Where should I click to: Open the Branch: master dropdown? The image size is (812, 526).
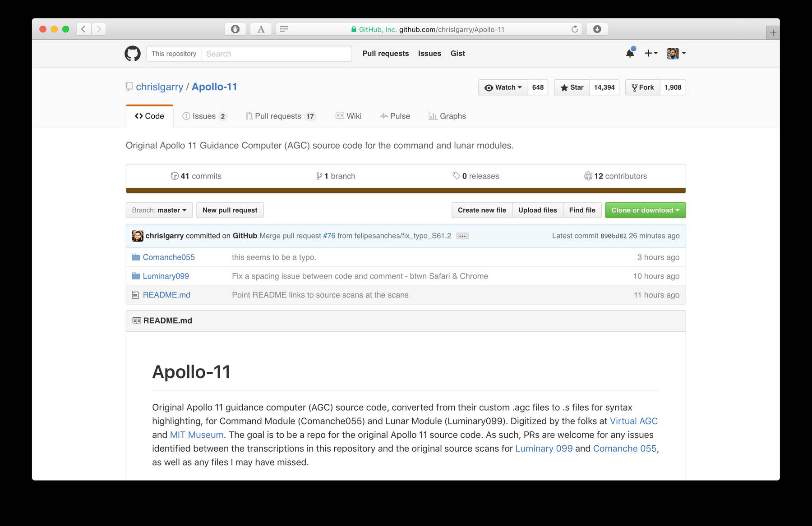(159, 210)
